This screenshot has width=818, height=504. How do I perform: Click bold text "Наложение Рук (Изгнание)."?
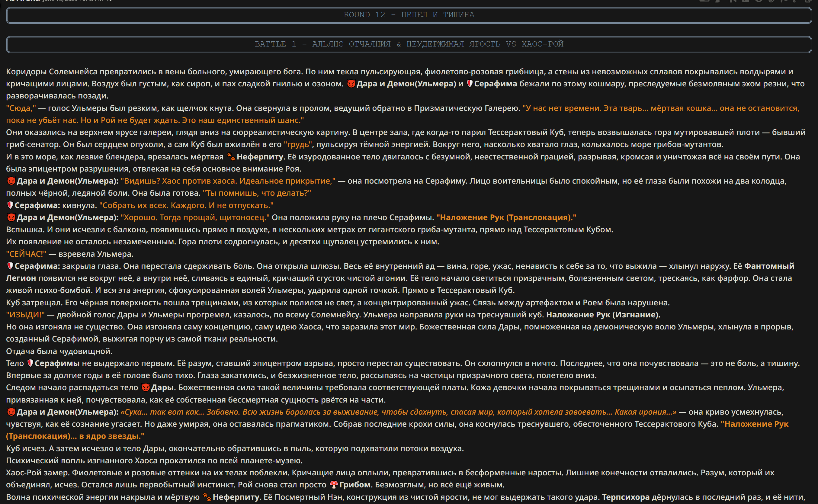pos(603,315)
